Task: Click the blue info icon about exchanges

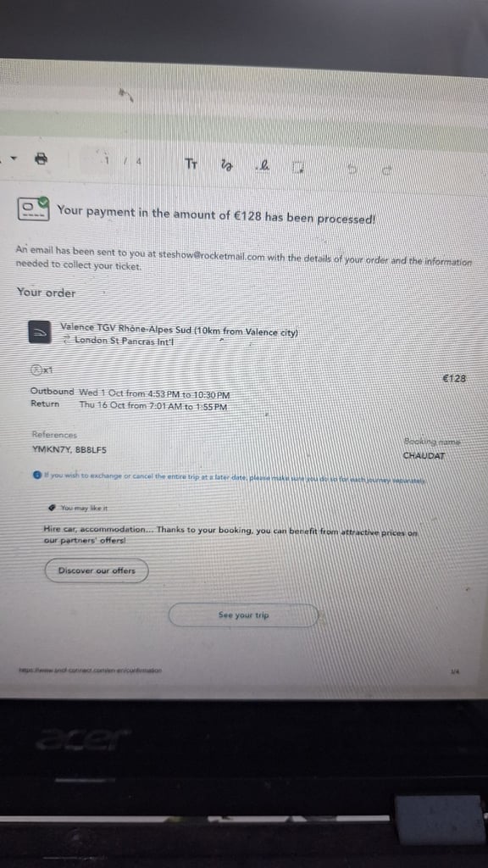Action: pos(36,475)
